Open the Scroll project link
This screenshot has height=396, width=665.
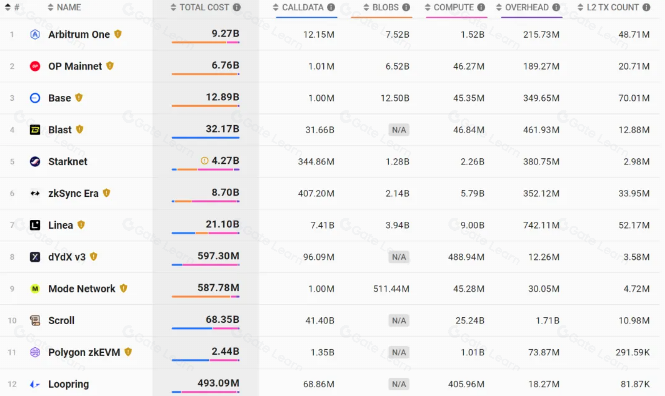pyautogui.click(x=61, y=321)
